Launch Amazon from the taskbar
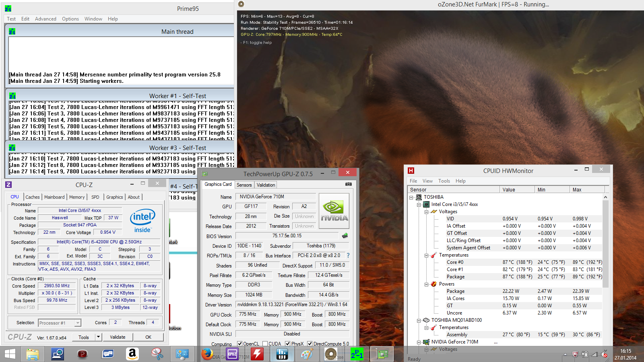 click(x=132, y=354)
